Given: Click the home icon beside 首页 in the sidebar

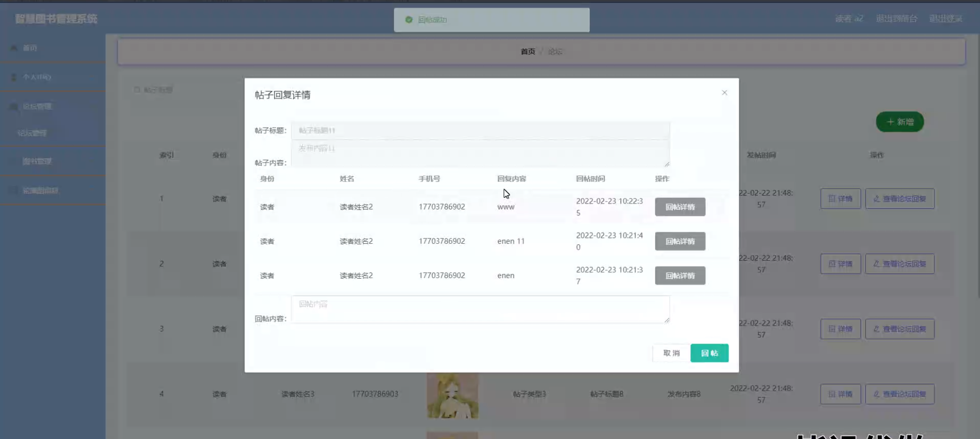Looking at the screenshot, I should coord(14,48).
